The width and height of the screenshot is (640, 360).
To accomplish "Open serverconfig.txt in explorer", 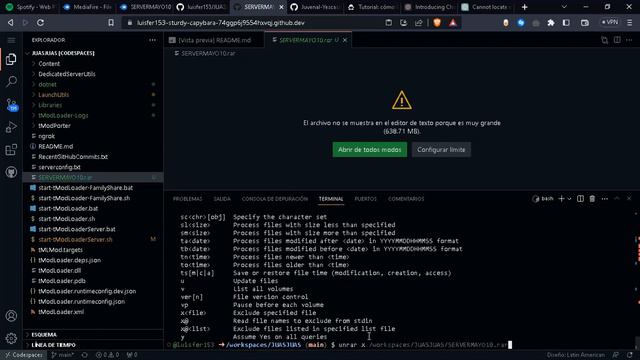I will [59, 167].
